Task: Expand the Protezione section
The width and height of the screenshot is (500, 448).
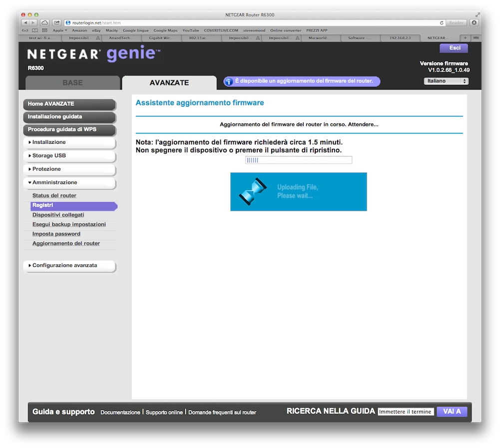Action: pos(69,169)
